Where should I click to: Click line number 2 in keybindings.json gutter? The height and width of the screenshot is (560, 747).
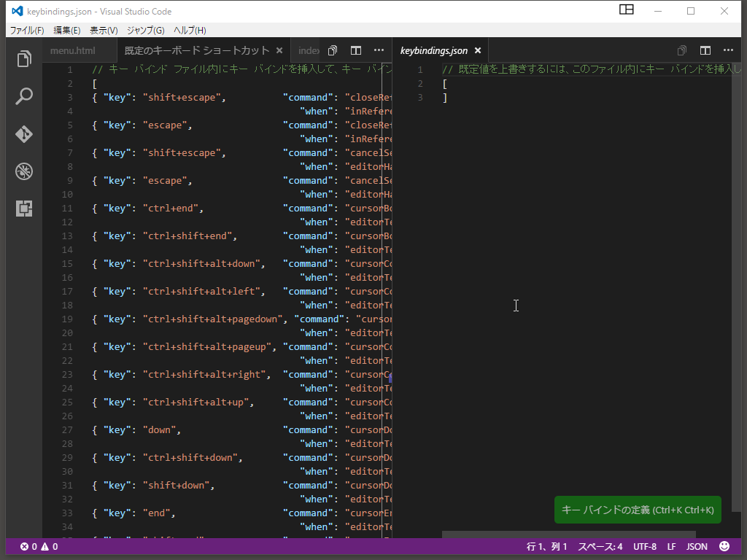(x=419, y=84)
